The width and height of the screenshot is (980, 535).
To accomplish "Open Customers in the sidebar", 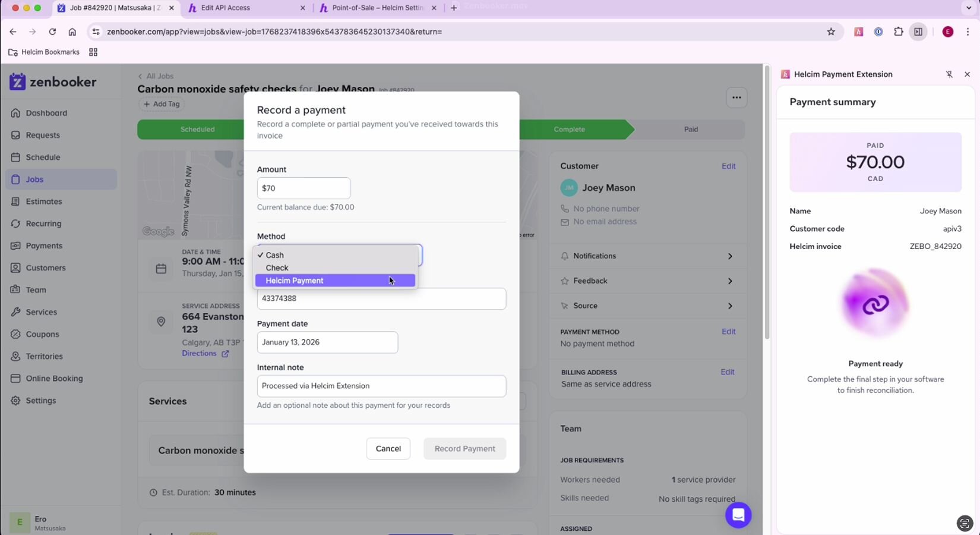I will click(61, 267).
